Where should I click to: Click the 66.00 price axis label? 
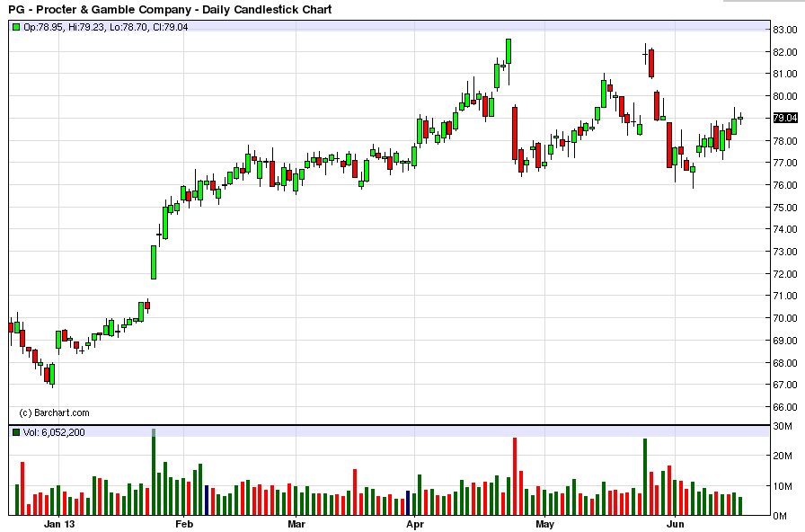tap(785, 407)
